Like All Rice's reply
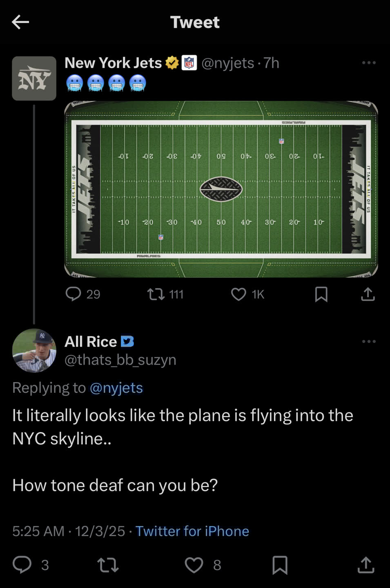 click(x=194, y=565)
